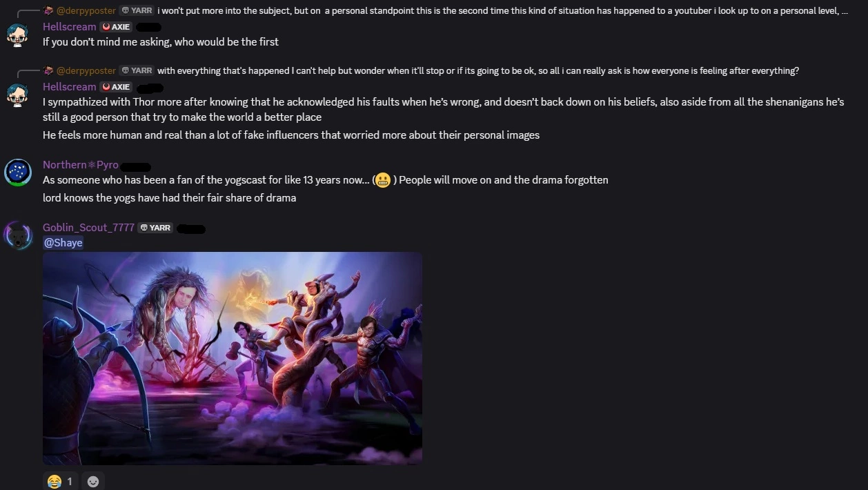This screenshot has width=868, height=490.
Task: Click the Goblin_Scout_7777 username
Action: [88, 228]
